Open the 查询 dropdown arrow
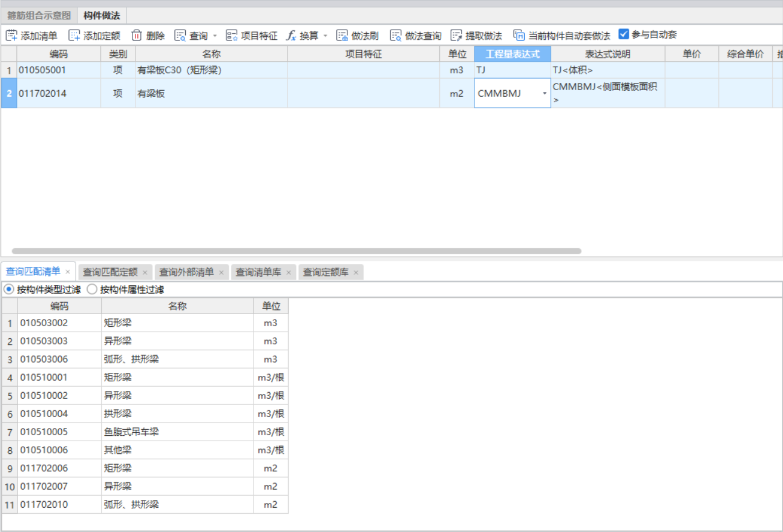 (215, 36)
